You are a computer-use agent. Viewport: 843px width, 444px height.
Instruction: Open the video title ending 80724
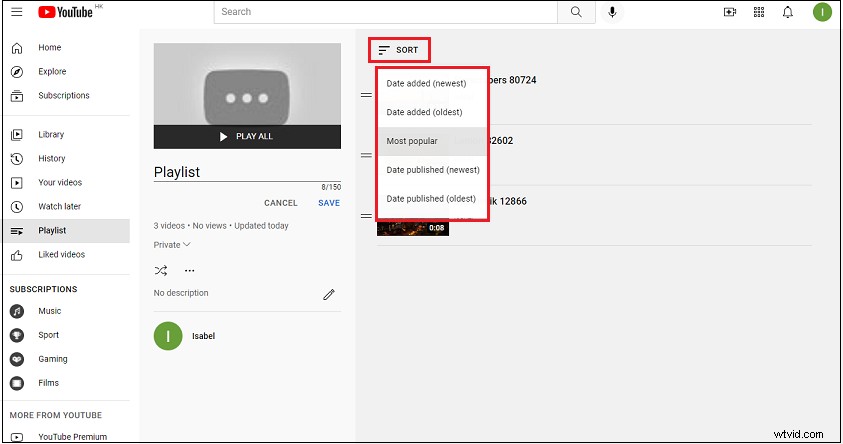click(x=512, y=80)
